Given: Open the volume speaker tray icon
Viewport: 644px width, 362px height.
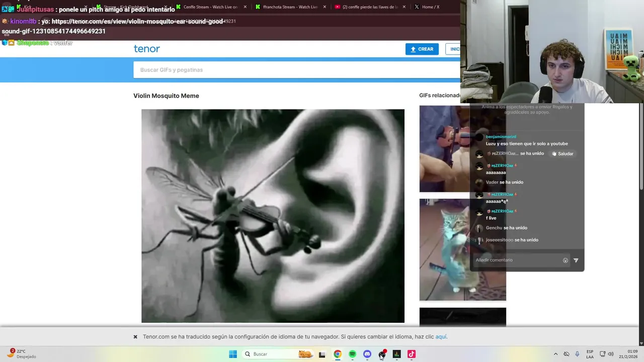Looking at the screenshot, I should [x=611, y=354].
